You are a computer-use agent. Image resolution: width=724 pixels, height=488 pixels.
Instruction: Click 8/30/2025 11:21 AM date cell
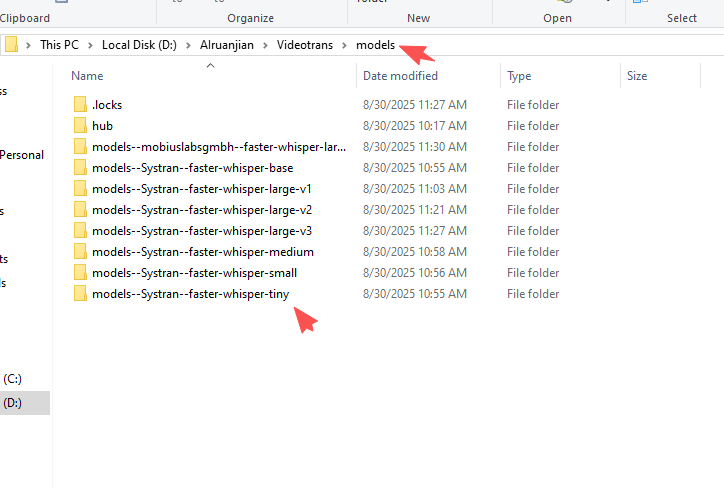(x=415, y=210)
